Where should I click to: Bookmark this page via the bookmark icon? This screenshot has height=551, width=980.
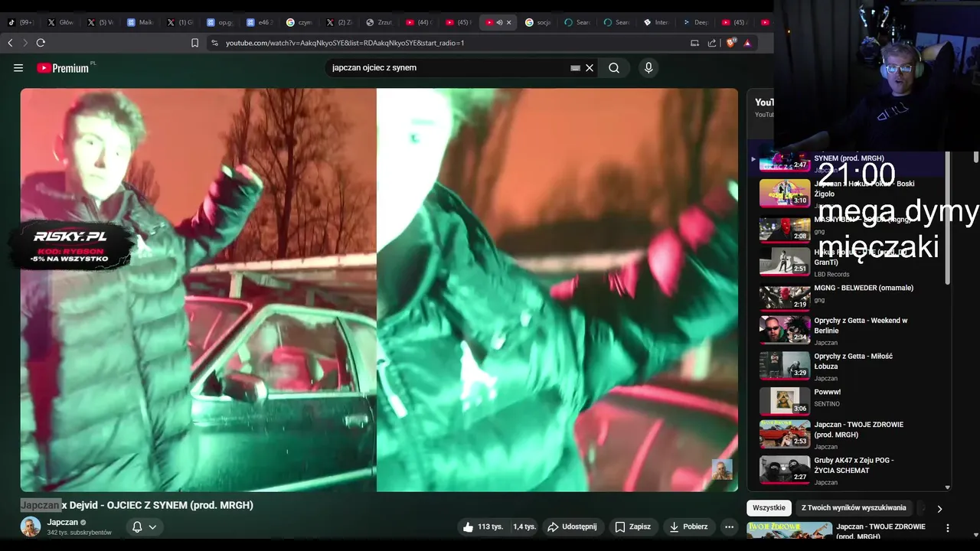tap(194, 43)
